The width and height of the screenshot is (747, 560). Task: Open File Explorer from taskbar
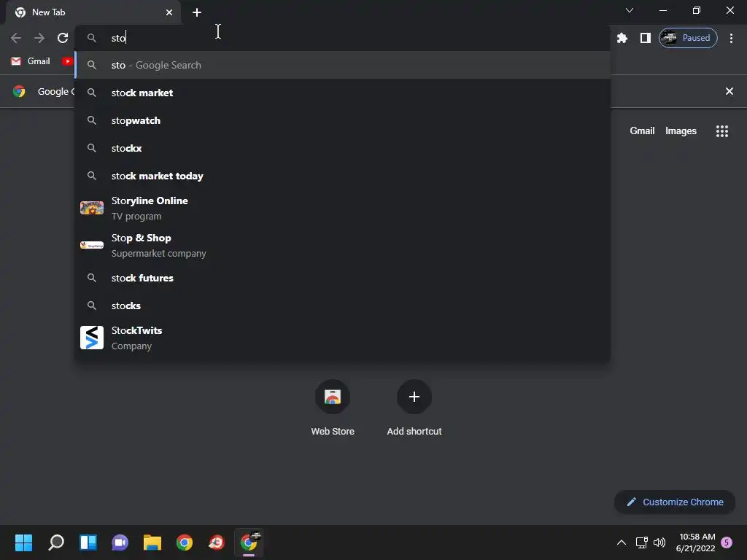[152, 542]
